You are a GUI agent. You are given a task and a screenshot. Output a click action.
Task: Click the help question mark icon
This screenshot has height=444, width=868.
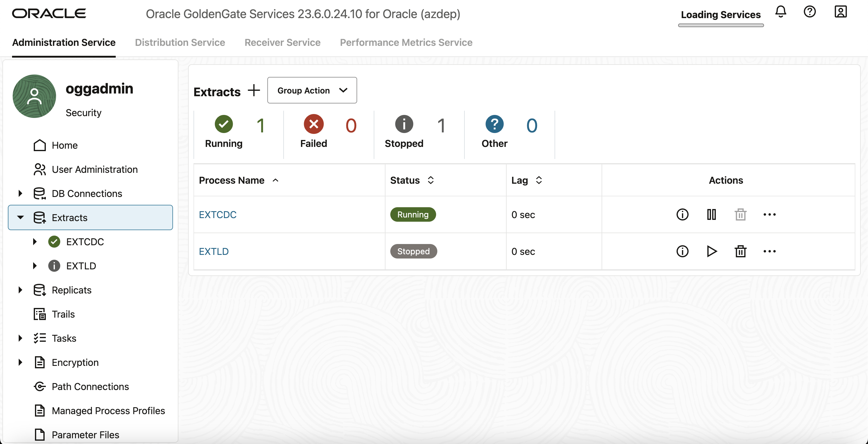tap(810, 12)
